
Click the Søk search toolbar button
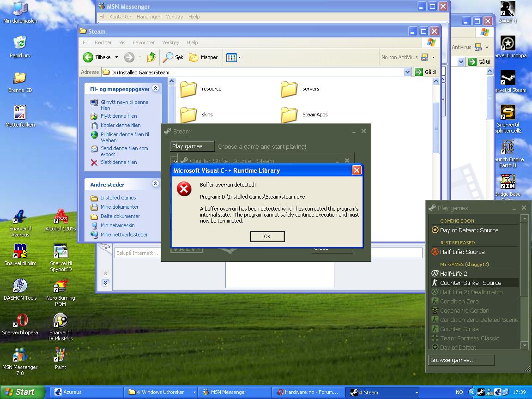(x=174, y=57)
